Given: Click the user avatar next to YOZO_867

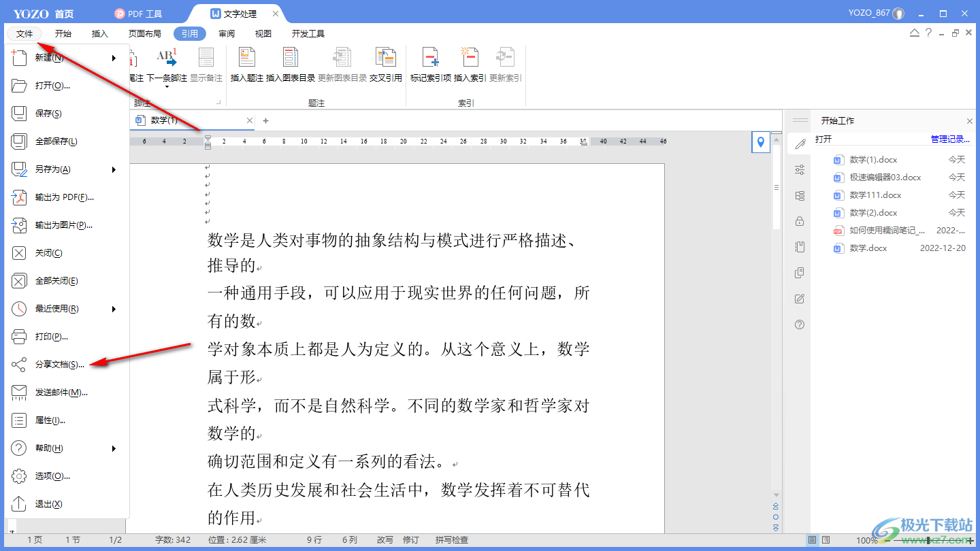Looking at the screenshot, I should point(898,14).
